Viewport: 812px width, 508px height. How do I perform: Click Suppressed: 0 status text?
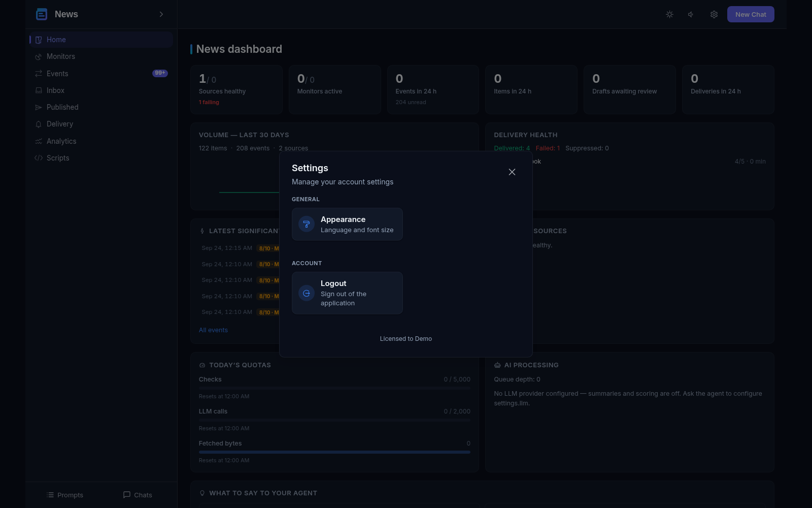tap(587, 148)
